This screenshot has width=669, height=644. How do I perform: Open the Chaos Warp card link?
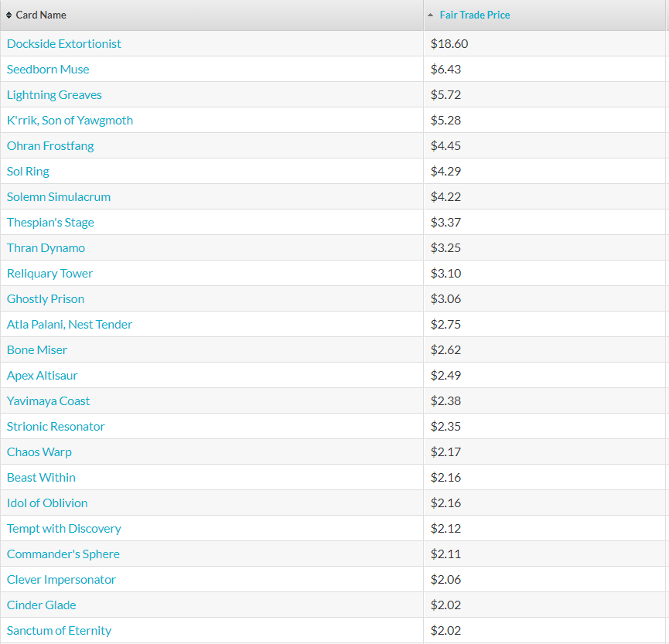(x=39, y=452)
